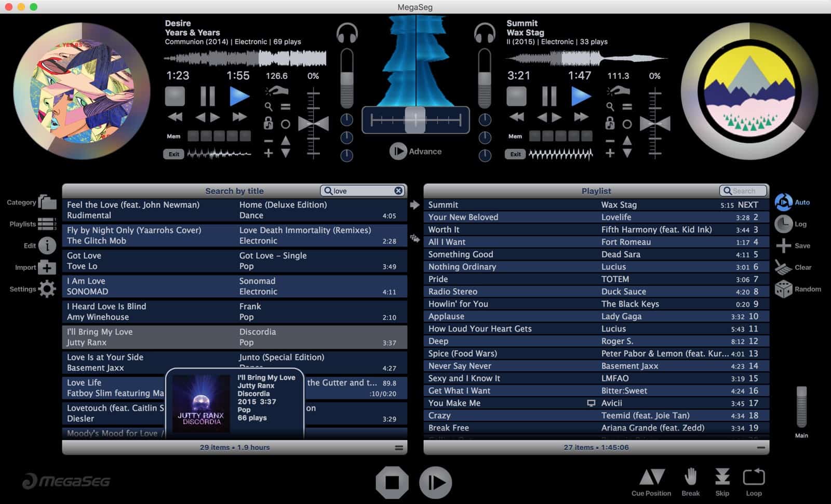831x504 pixels.
Task: Click left deck plus button
Action: click(268, 153)
